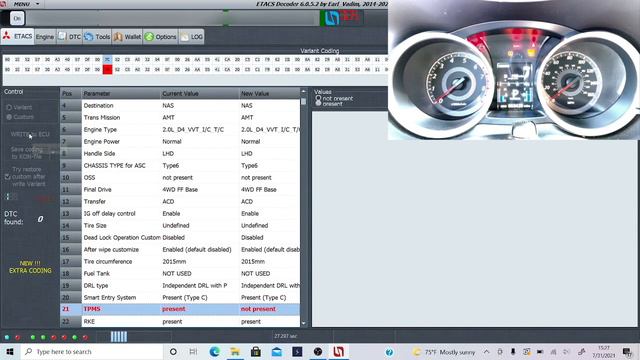Select IG off delay control parameter
The width and height of the screenshot is (640, 360).
click(180, 213)
